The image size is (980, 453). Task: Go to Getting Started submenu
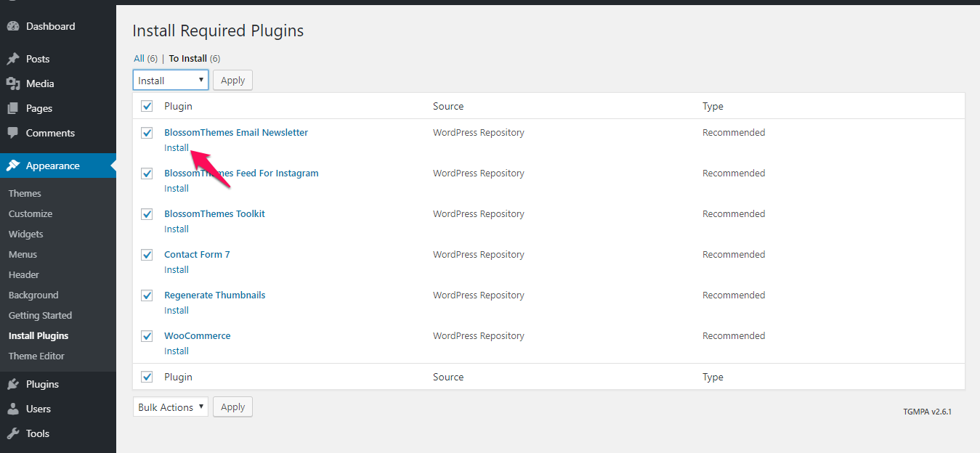tap(40, 315)
